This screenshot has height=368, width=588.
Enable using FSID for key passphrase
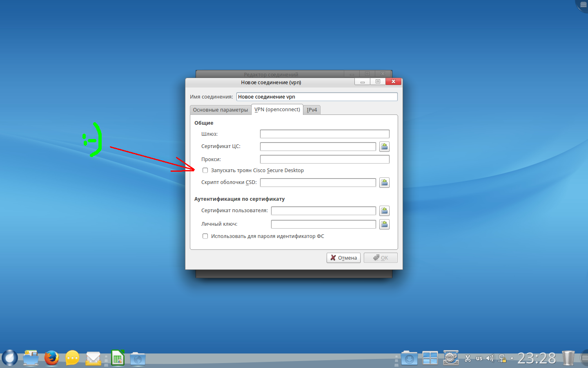pyautogui.click(x=205, y=236)
